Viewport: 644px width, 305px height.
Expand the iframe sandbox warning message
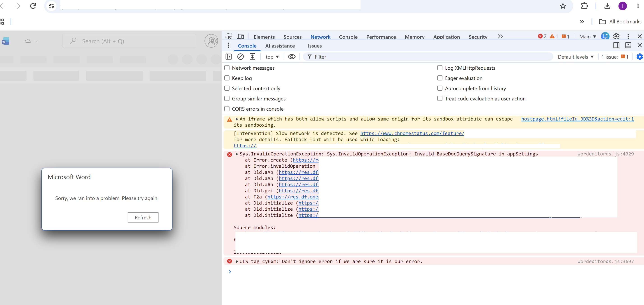237,119
